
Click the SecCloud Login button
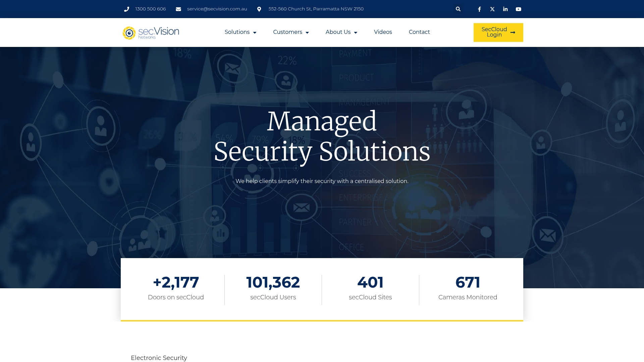pyautogui.click(x=498, y=33)
